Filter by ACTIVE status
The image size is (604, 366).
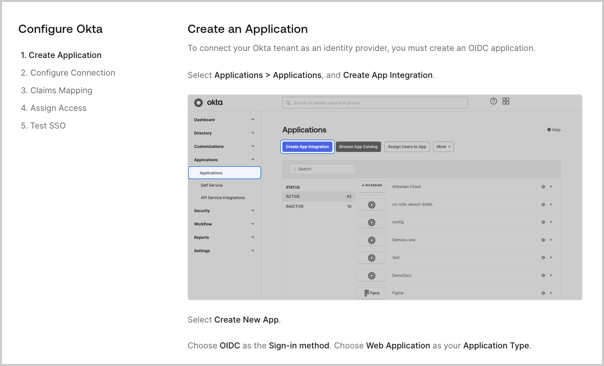[x=319, y=196]
